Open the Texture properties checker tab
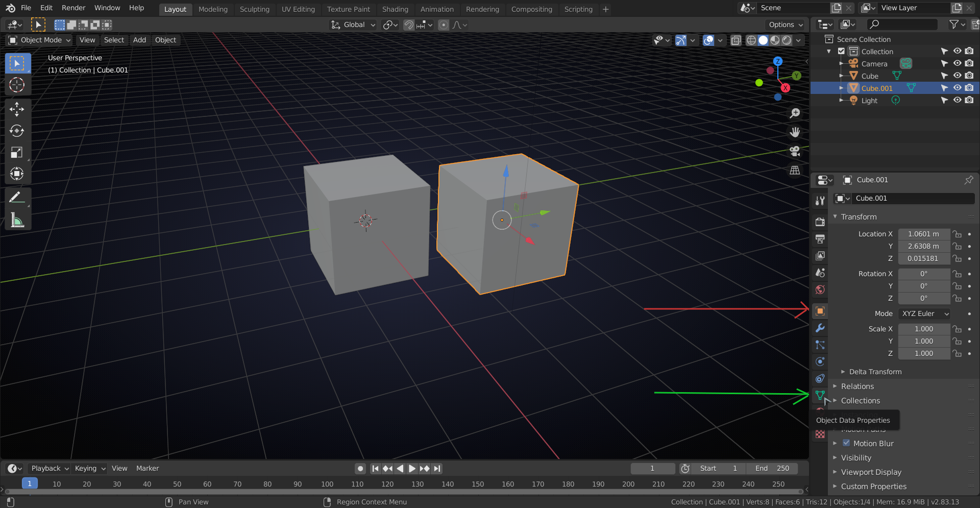The image size is (980, 508). 820,434
